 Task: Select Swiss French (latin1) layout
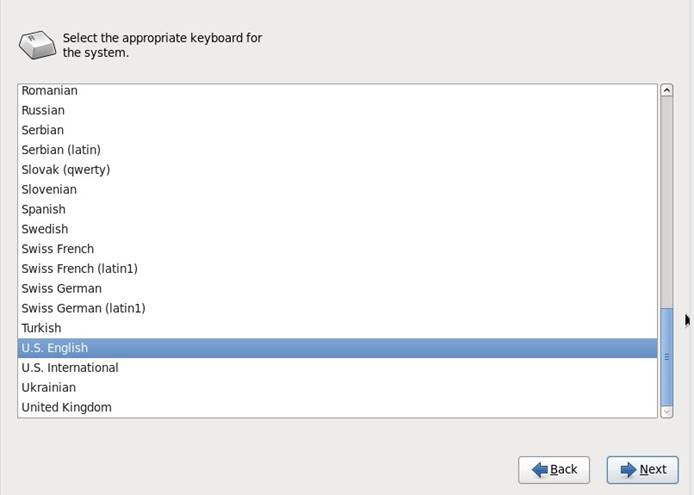pos(79,268)
